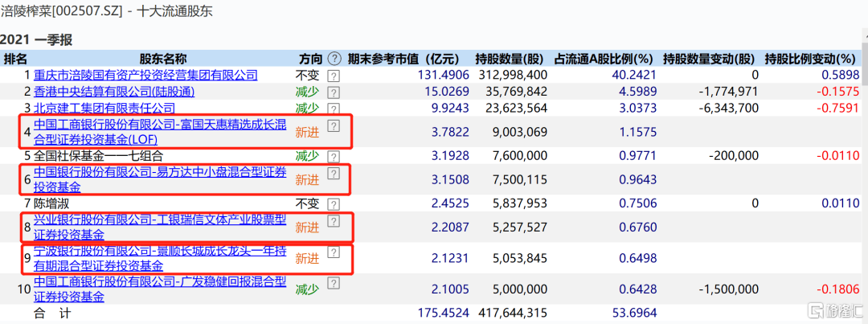Click 减少 direction in the 香港中央结算 row
Screen dimensions: 868x324
[307, 92]
